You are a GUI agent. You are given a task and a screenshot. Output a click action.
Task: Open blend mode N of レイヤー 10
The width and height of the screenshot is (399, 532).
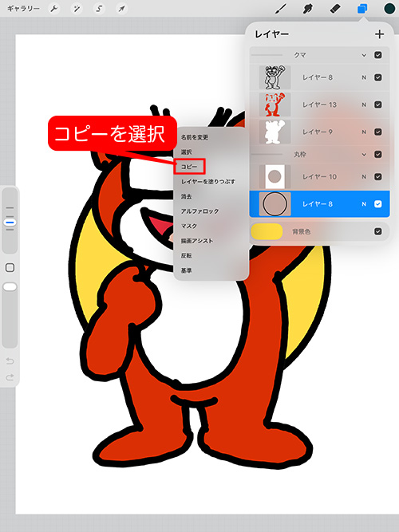pos(364,177)
